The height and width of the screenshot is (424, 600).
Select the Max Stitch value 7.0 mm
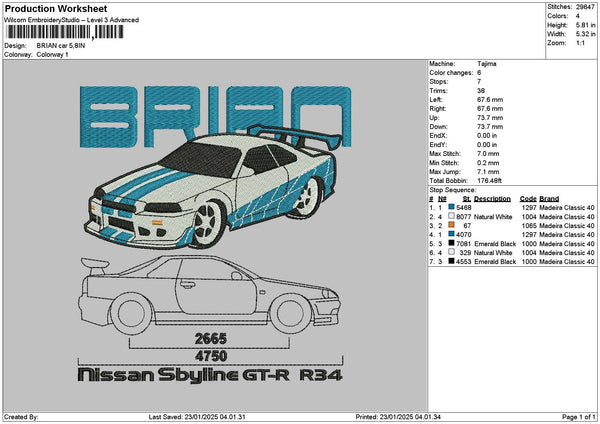(x=488, y=154)
